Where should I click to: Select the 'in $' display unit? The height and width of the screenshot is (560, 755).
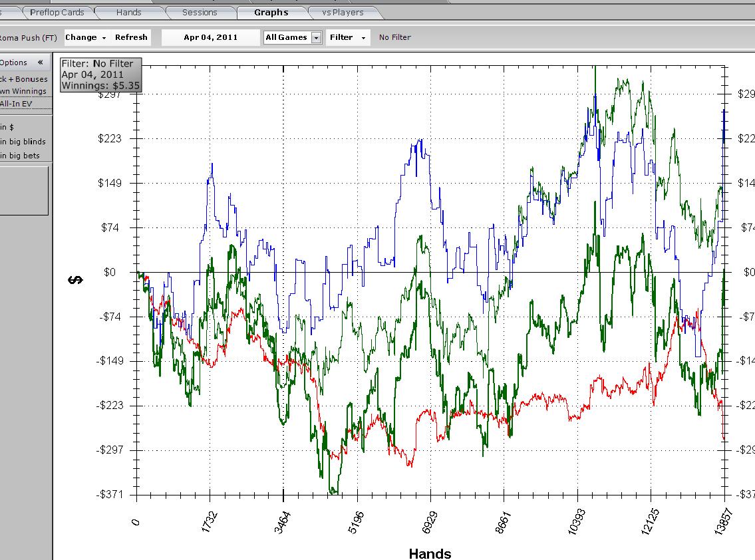8,127
